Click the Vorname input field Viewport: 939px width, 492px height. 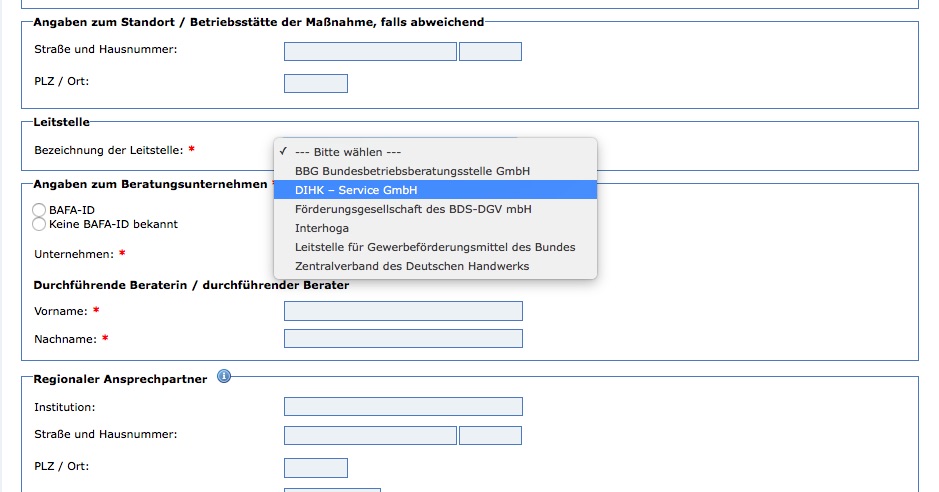click(403, 311)
